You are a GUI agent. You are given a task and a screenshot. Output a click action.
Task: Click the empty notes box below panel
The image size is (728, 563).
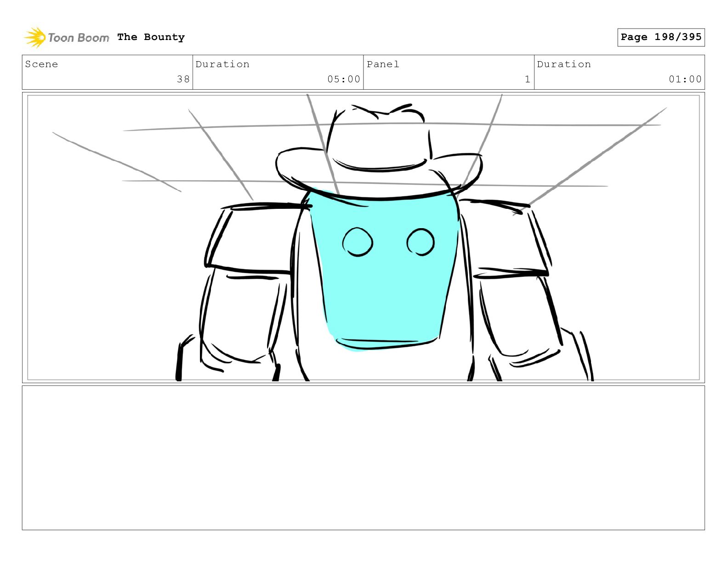(363, 458)
